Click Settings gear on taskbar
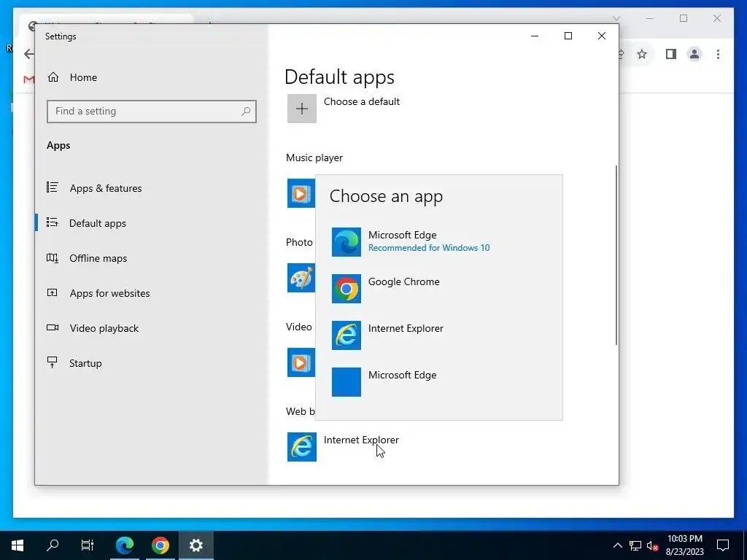The height and width of the screenshot is (560, 747). pyautogui.click(x=196, y=545)
